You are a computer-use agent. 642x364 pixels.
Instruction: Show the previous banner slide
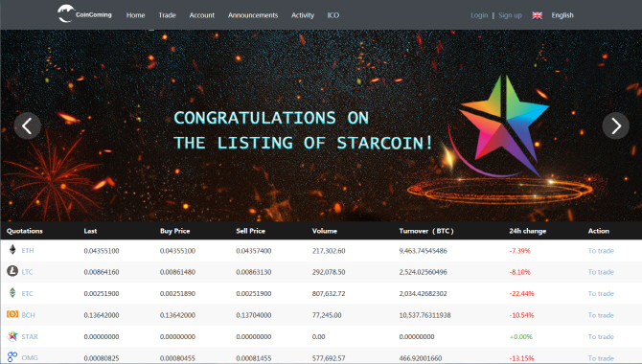pyautogui.click(x=28, y=125)
